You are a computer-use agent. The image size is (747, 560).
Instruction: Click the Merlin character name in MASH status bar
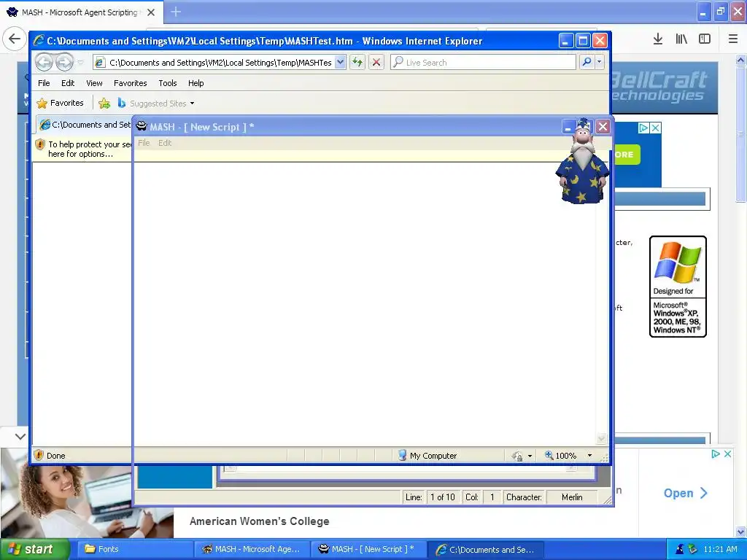572,497
